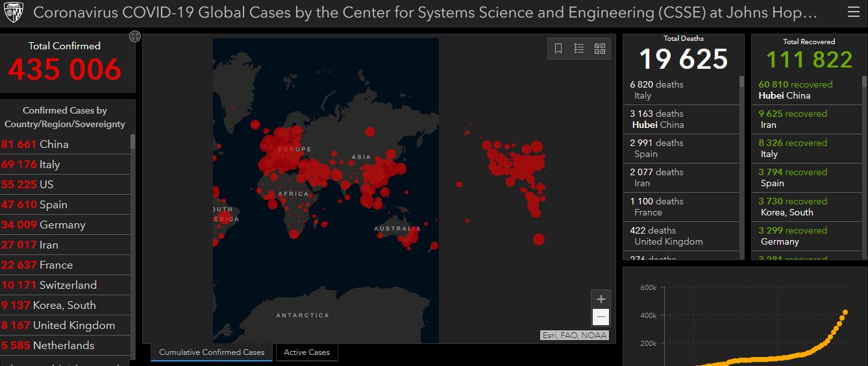Viewport: 868px width, 366px height.
Task: Zoom out on the map
Action: [601, 317]
